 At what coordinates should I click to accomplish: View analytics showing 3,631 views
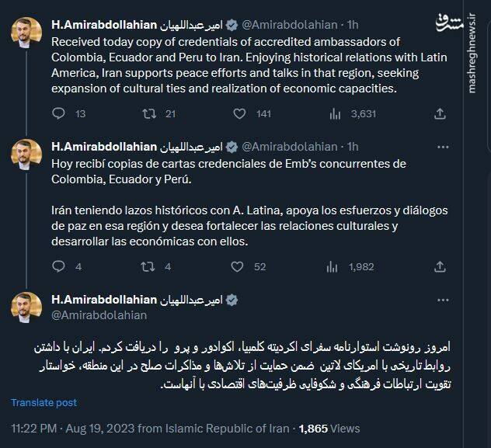336,114
